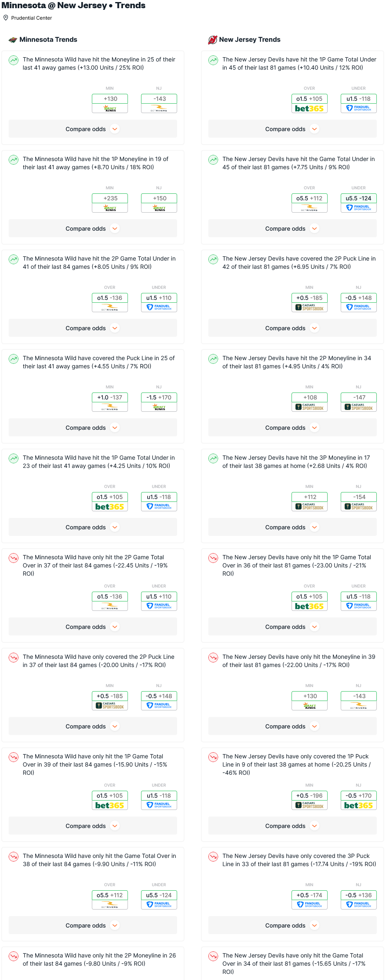Open Compare odds for Wild Puck Line trend
This screenshot has width=385, height=980.
point(93,428)
